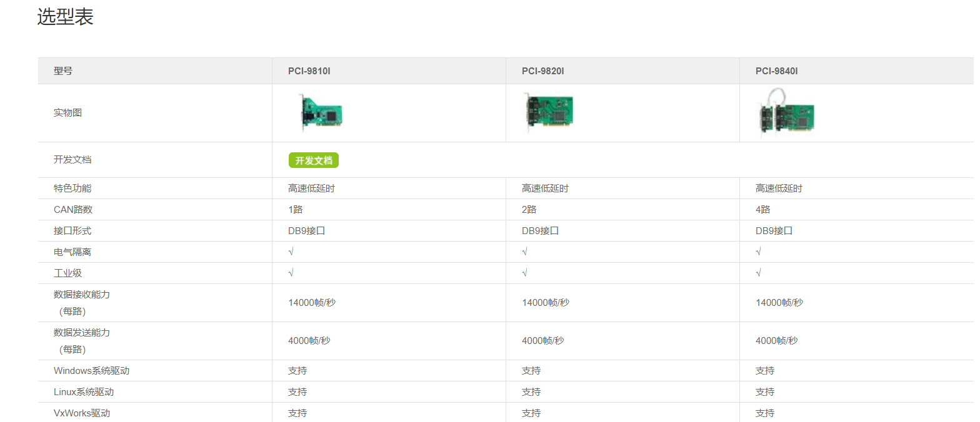Click the CAN路数 row label
This screenshot has width=980, height=422.
(73, 209)
